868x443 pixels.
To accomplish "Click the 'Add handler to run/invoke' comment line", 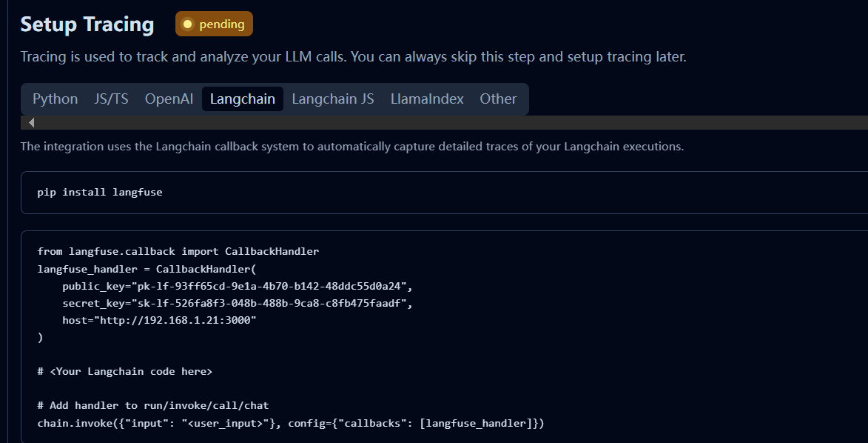I will coord(152,406).
